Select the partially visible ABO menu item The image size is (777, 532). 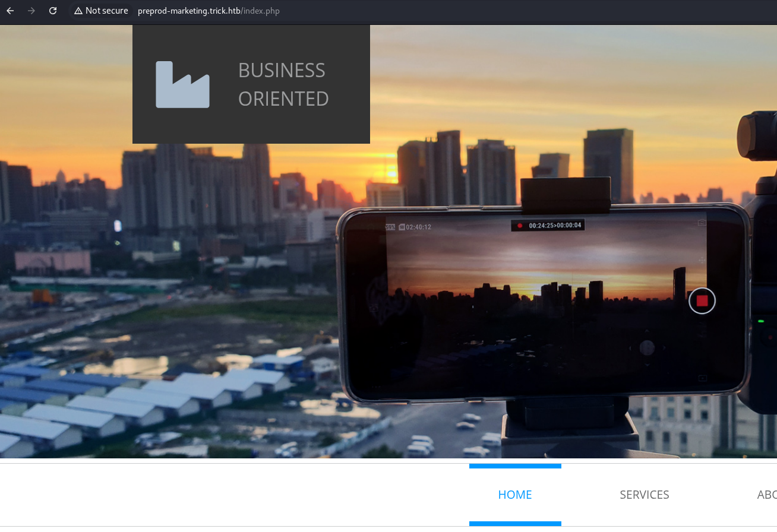(766, 495)
